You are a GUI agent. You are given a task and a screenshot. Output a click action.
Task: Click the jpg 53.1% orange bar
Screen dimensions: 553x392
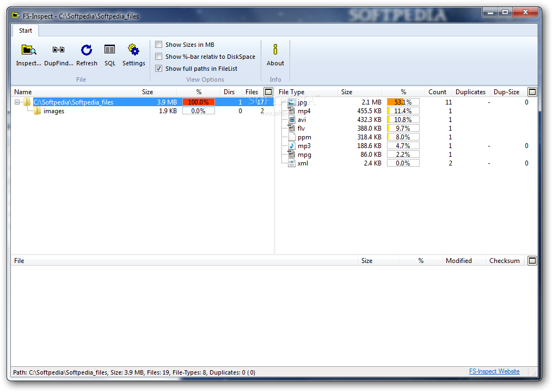coord(403,102)
